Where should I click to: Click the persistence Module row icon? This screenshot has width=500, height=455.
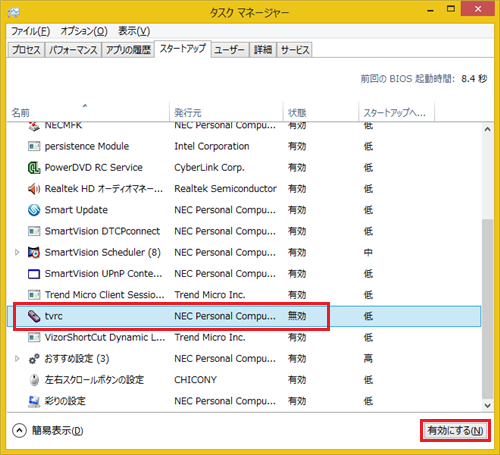(34, 146)
